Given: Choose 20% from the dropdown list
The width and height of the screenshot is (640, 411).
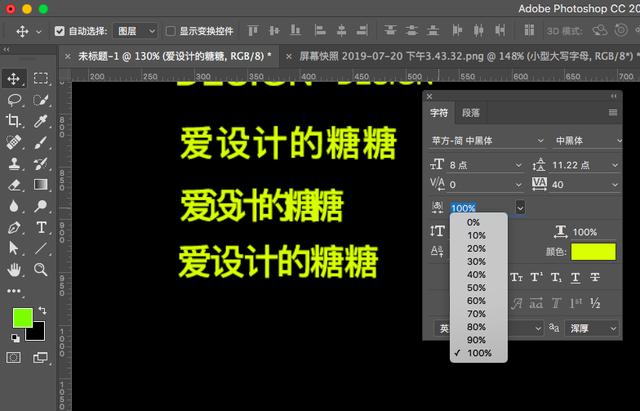Looking at the screenshot, I should tap(479, 249).
